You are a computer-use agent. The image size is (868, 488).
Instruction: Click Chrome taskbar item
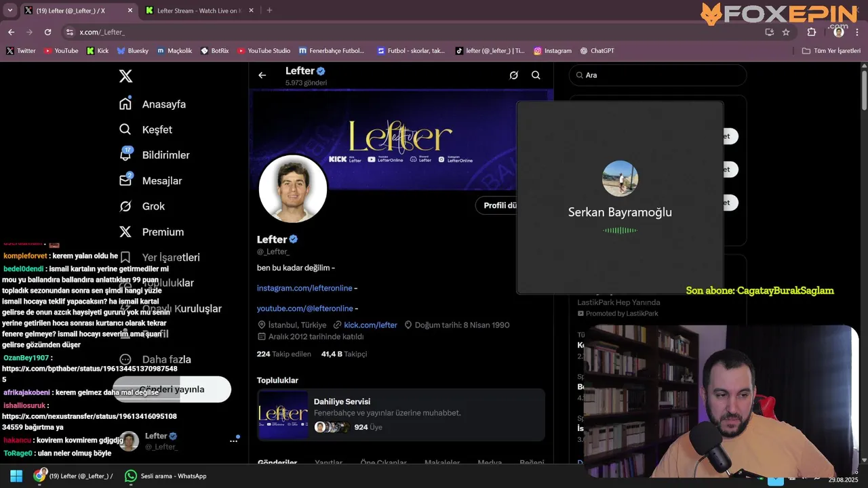(x=75, y=476)
